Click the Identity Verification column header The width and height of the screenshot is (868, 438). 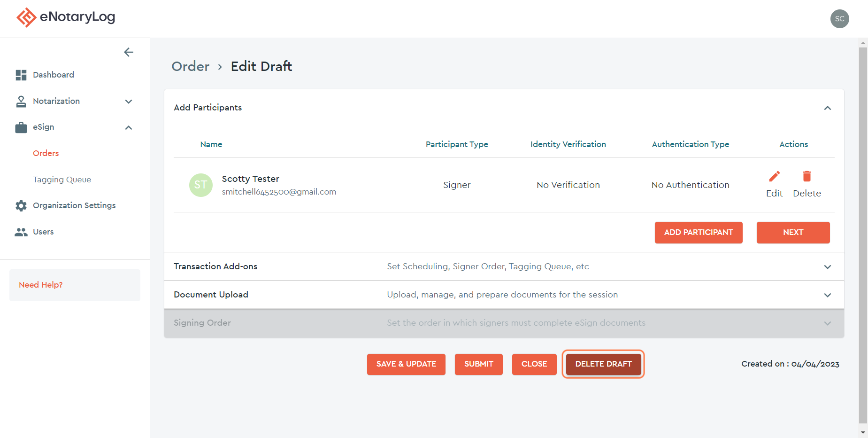click(568, 144)
